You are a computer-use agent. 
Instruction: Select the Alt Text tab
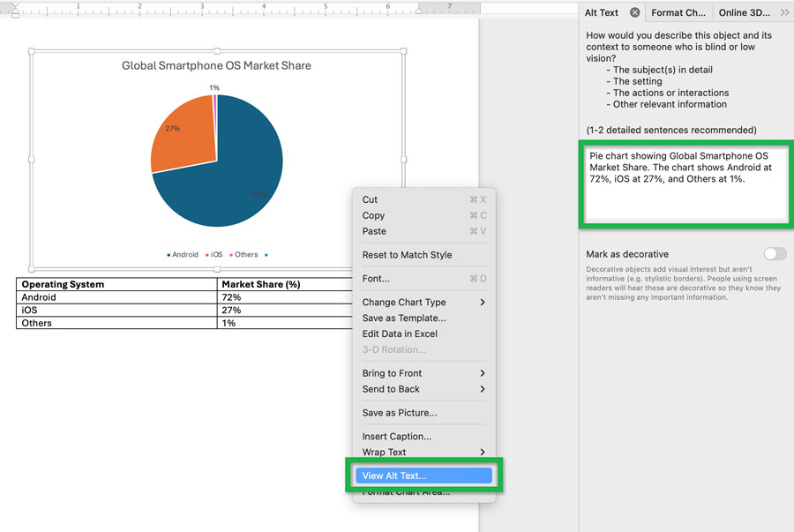(x=603, y=11)
